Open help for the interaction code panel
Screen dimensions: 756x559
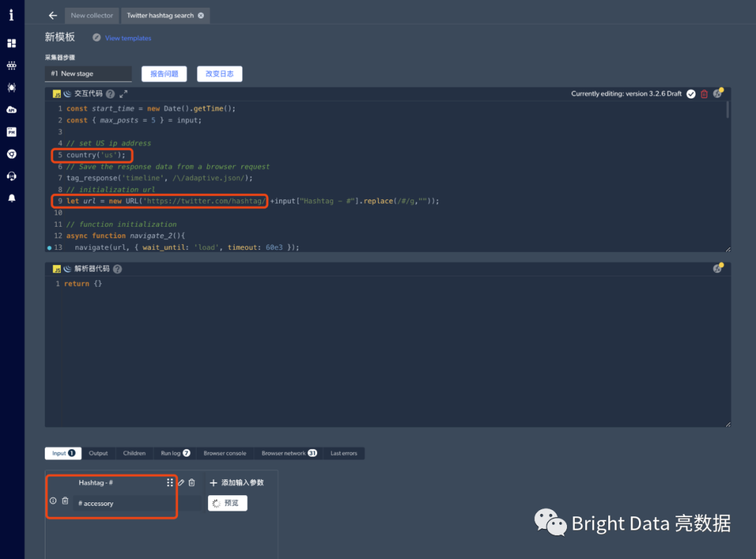(x=111, y=94)
